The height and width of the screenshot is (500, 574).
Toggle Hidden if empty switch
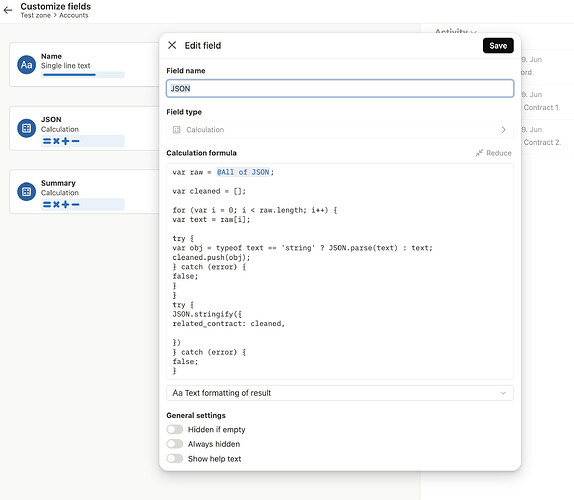(x=175, y=429)
